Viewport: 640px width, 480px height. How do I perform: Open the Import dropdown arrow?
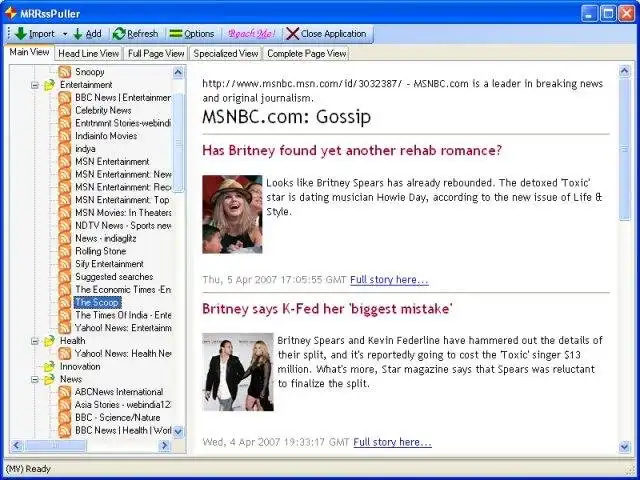point(64,34)
